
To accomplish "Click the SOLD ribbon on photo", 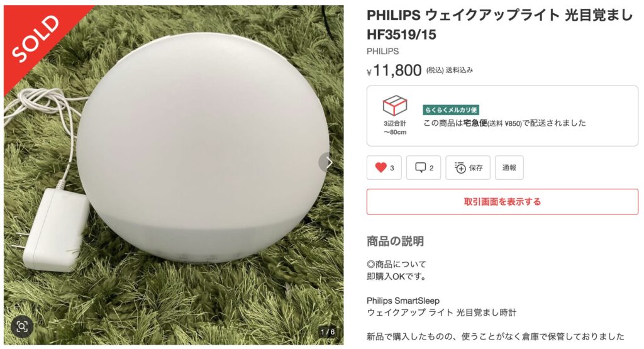I will [x=35, y=38].
